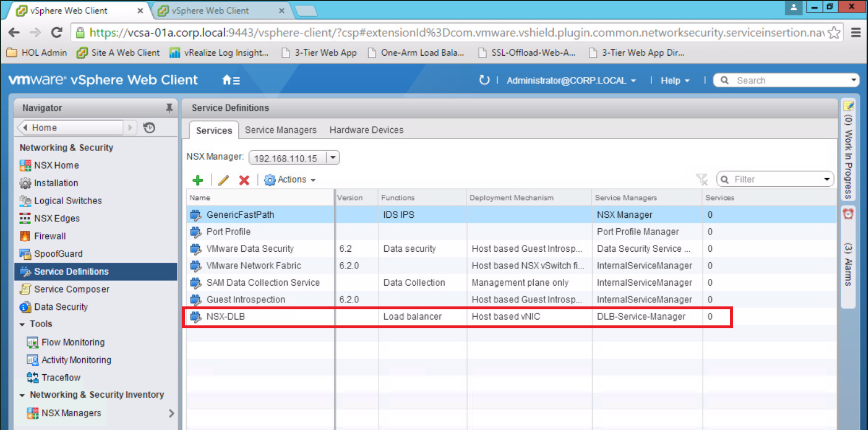Click the Alarms clock icon
868x430 pixels.
pyautogui.click(x=848, y=213)
